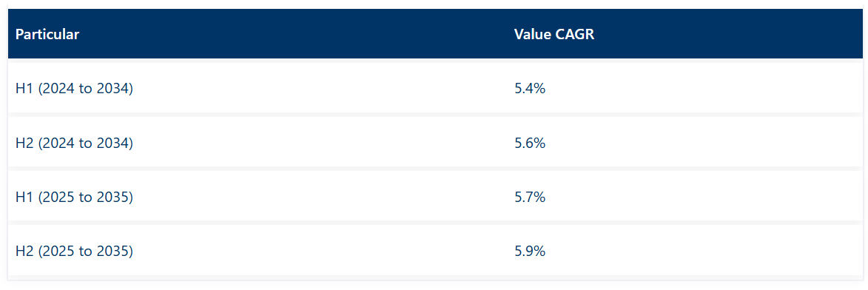Click the text 2024 to 2034 in H1 row
The image size is (868, 290).
[86, 88]
